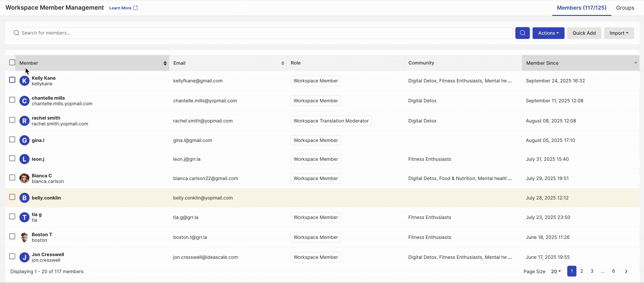Click Bianca C's profile avatar
Viewport: 644px width, 283px height.
(24, 178)
